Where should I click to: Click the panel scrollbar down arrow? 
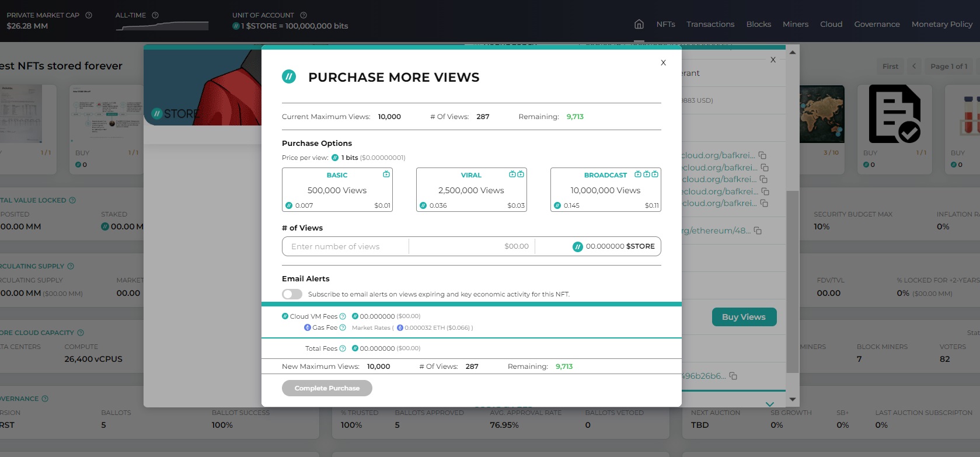[793, 399]
